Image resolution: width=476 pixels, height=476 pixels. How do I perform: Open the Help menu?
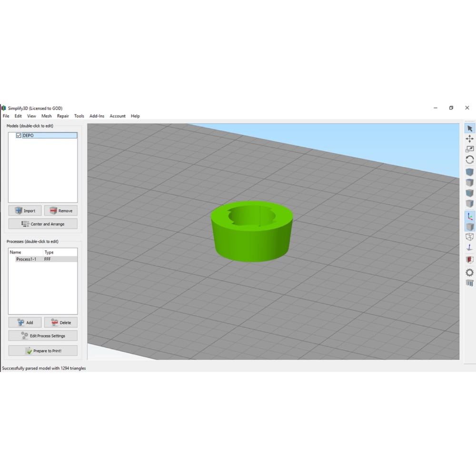(135, 116)
